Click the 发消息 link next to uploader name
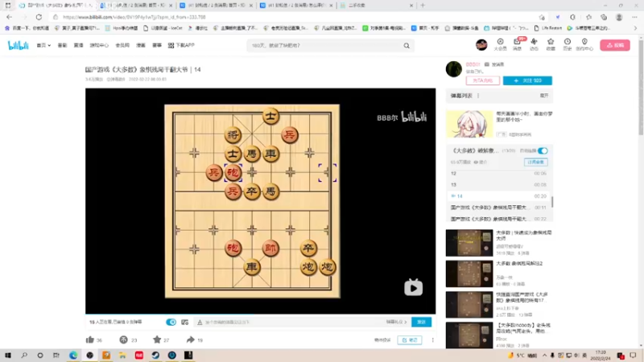 494,64
